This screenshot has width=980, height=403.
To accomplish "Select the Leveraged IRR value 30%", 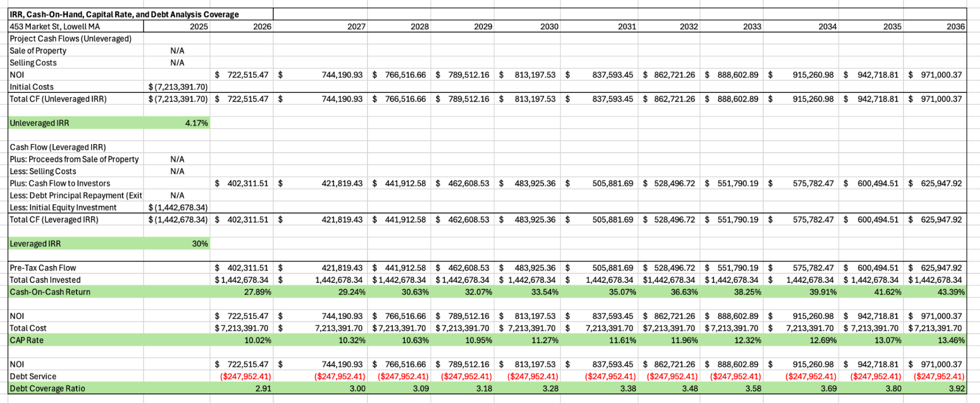I will 177,244.
